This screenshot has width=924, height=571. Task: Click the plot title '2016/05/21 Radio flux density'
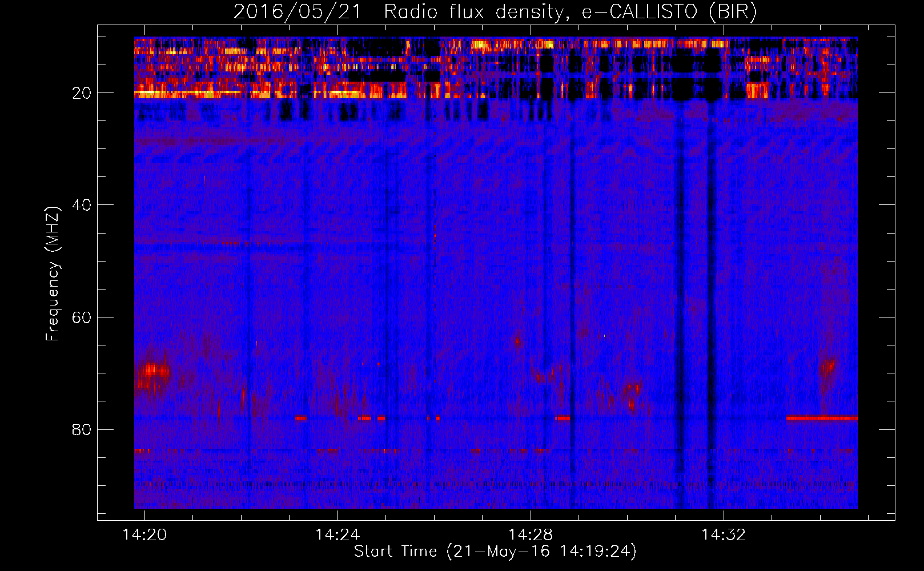pyautogui.click(x=496, y=11)
